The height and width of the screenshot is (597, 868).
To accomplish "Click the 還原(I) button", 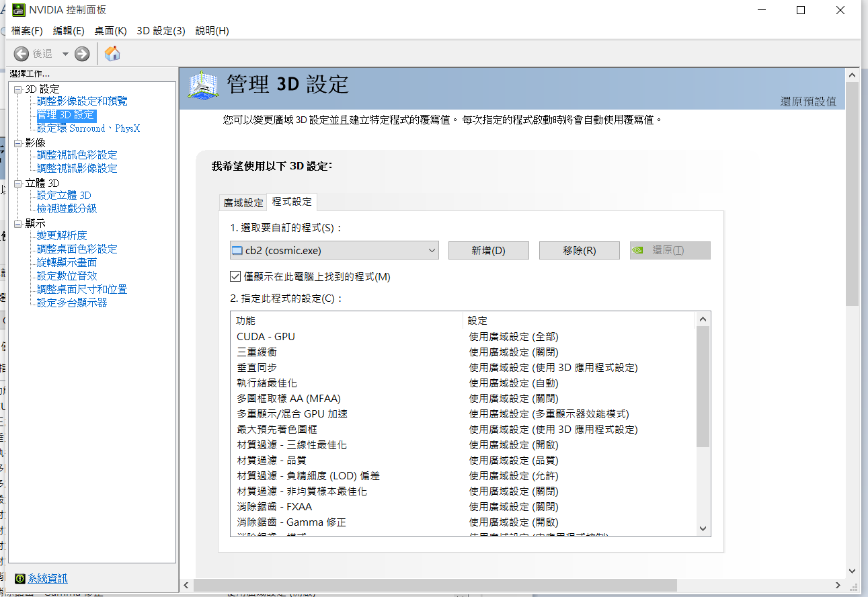I will tap(670, 250).
